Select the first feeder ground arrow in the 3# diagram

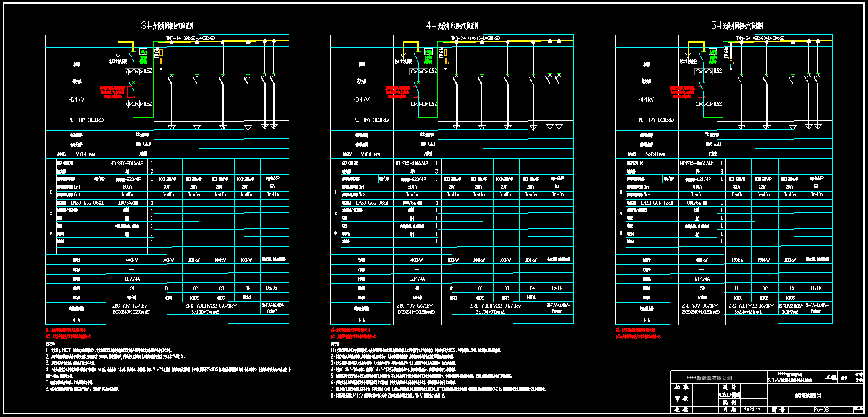(171, 127)
